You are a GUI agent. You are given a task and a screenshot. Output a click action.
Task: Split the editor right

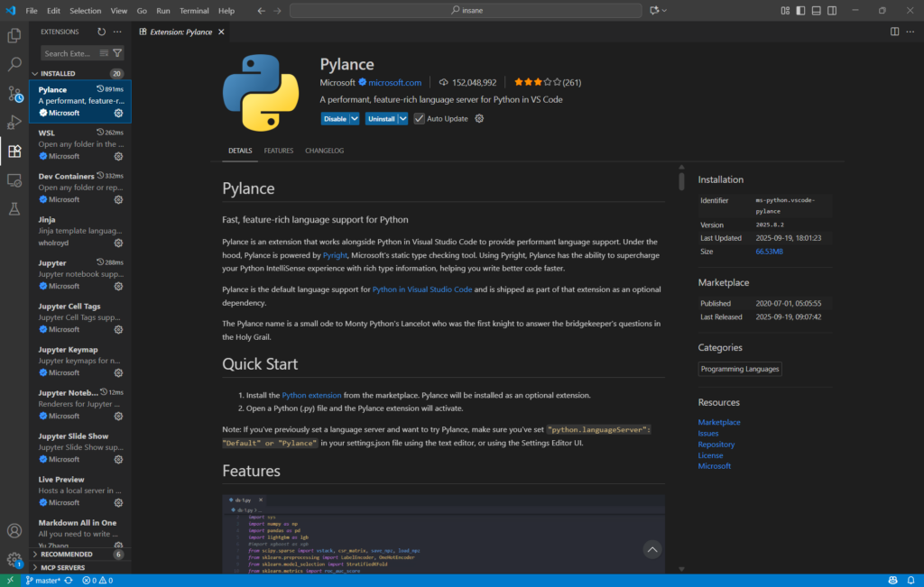[894, 32]
